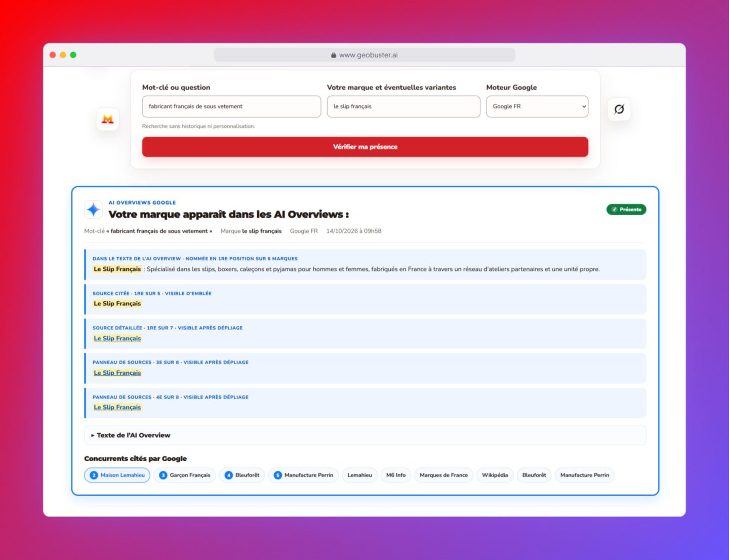Image resolution: width=729 pixels, height=560 pixels.
Task: Select the M6 Info source chip
Action: point(395,475)
